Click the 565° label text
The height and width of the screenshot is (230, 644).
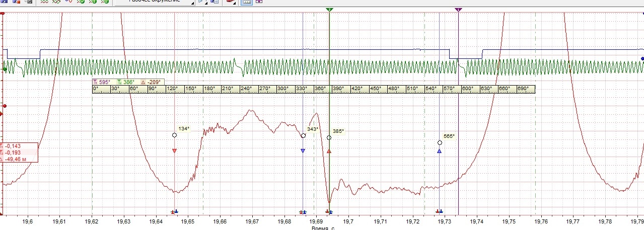449,136
